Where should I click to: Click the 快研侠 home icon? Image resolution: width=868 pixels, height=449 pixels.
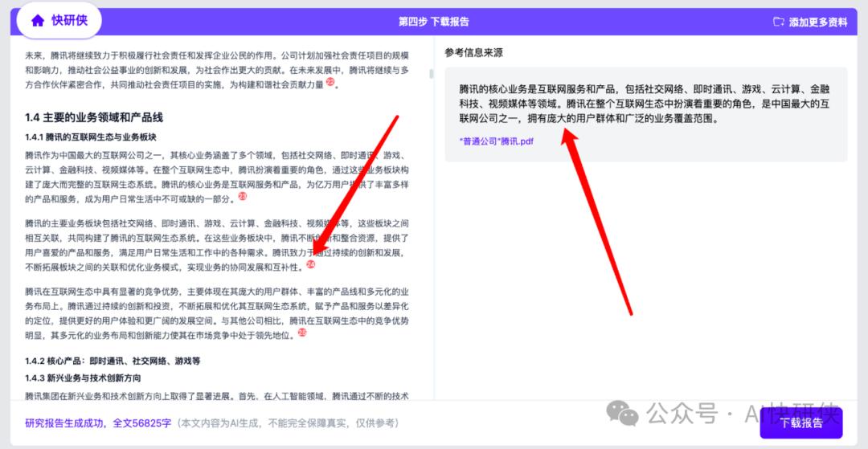pos(38,20)
